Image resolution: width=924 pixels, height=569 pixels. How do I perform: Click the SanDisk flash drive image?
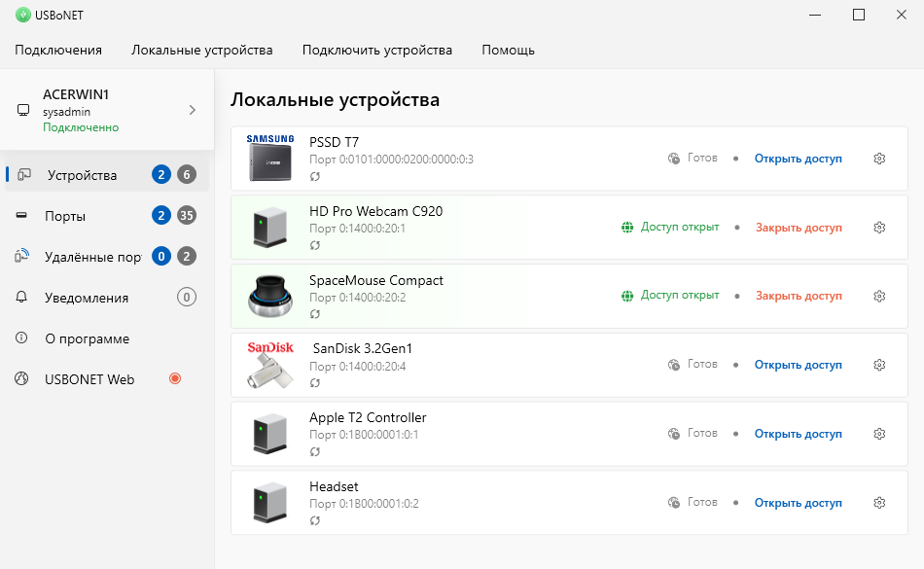coord(269,365)
